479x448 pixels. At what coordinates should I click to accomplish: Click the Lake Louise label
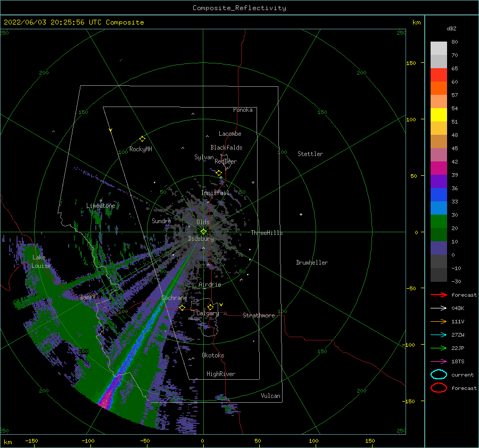click(x=41, y=262)
